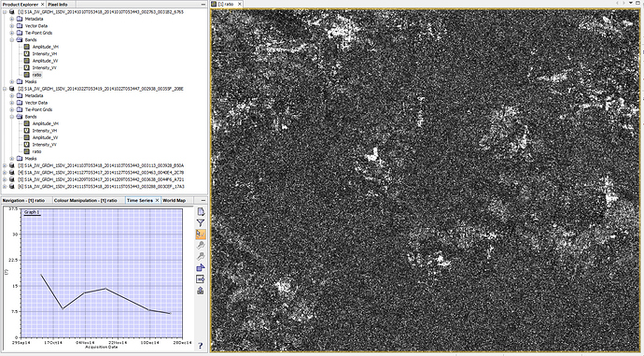The width and height of the screenshot is (644, 356).
Task: Click product [1] database icon
Action: pos(12,12)
